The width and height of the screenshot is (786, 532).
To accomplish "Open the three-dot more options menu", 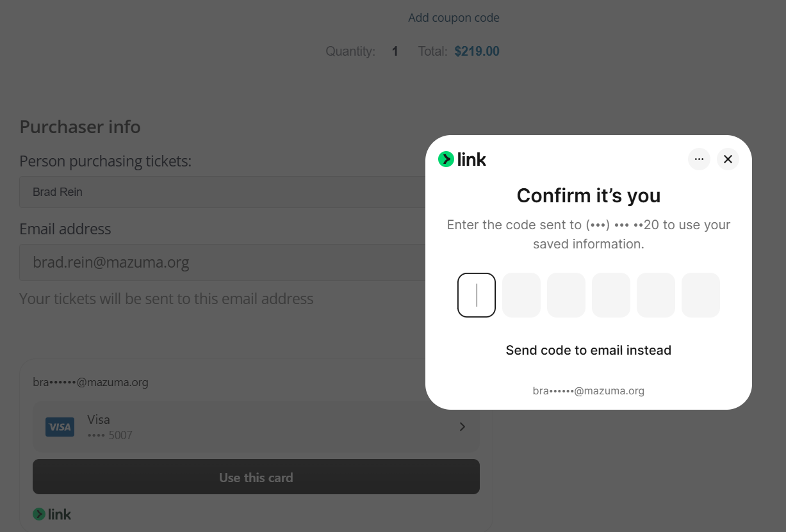I will [699, 159].
